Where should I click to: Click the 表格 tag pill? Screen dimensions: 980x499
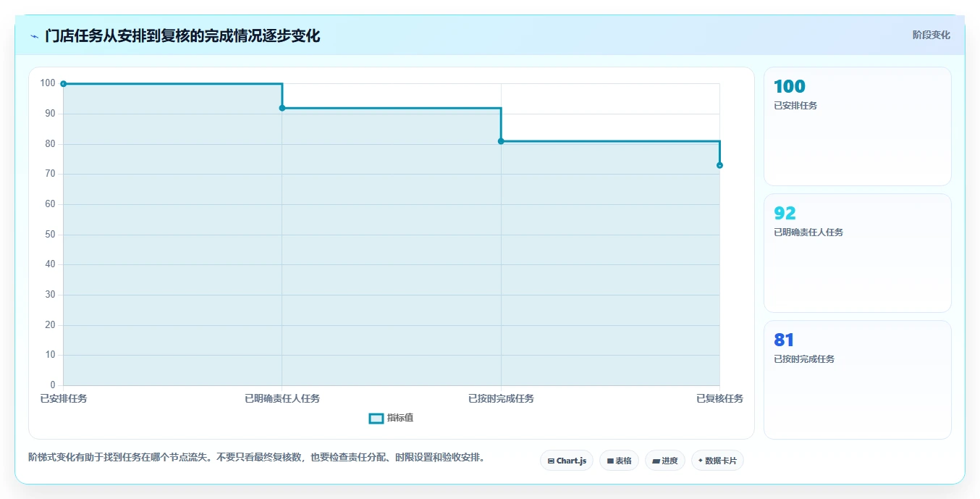619,461
